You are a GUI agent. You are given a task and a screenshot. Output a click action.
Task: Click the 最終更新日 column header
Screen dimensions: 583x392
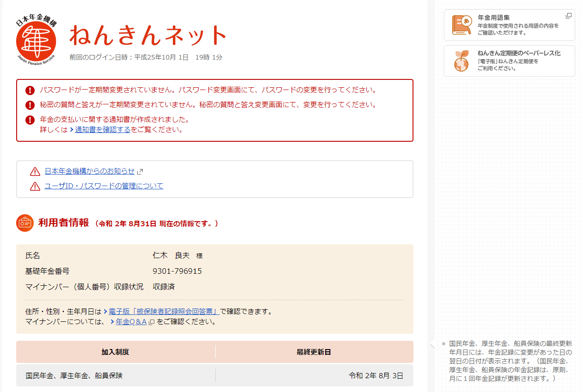tap(314, 352)
